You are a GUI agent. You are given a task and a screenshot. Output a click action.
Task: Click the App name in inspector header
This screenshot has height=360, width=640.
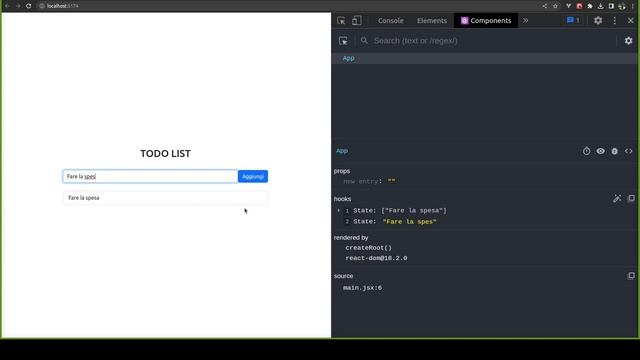click(x=342, y=151)
